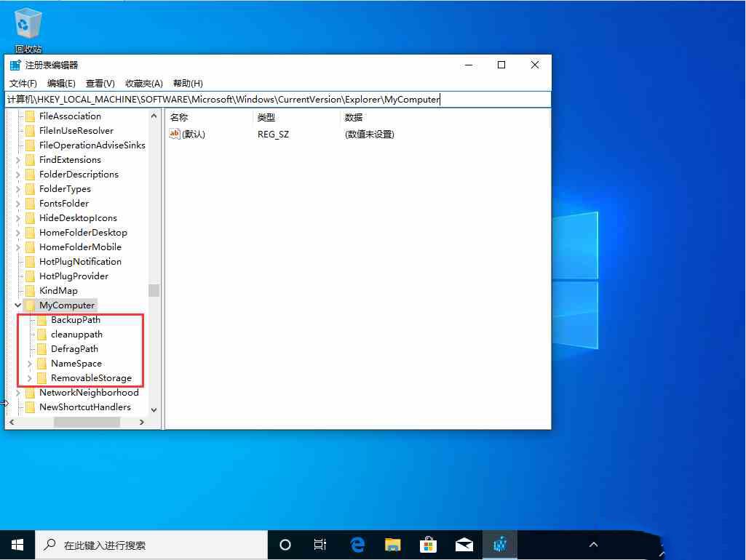Select the FolderTypes folder icon

coord(30,188)
